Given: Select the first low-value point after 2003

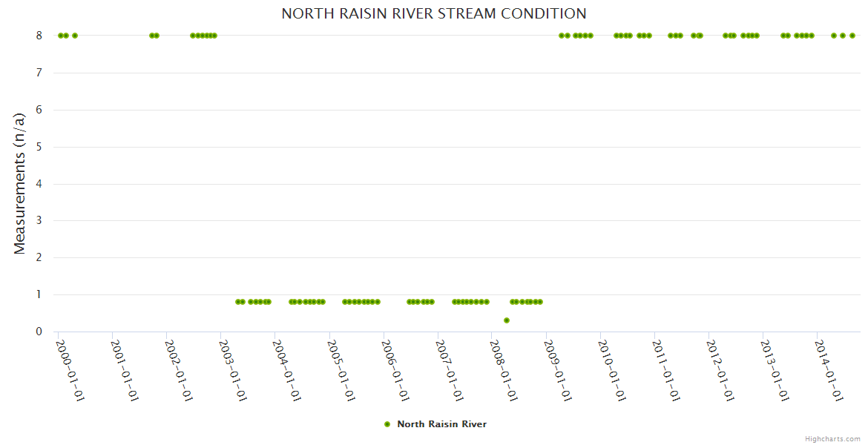Looking at the screenshot, I should click(x=237, y=302).
